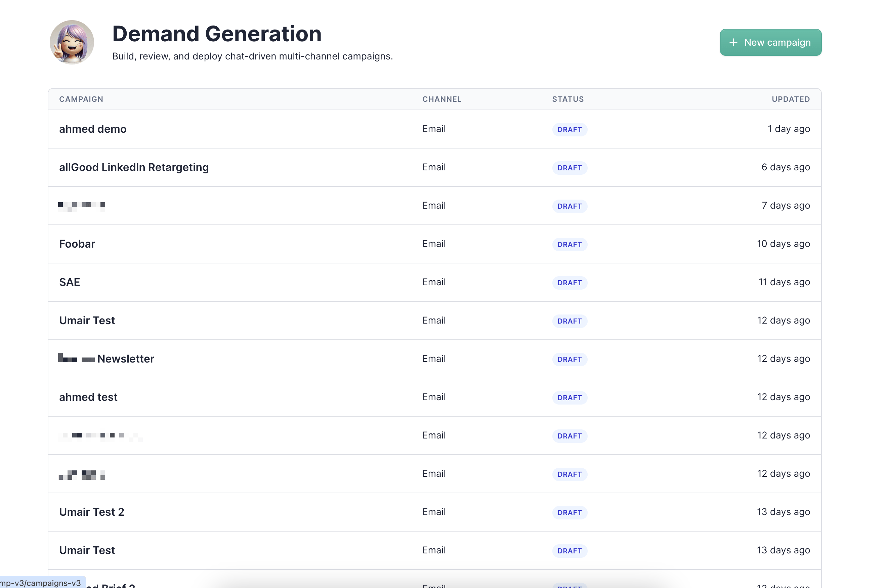Screen dimensions: 887x588
Task: Click the '7 days ago' updated time
Action: point(786,206)
